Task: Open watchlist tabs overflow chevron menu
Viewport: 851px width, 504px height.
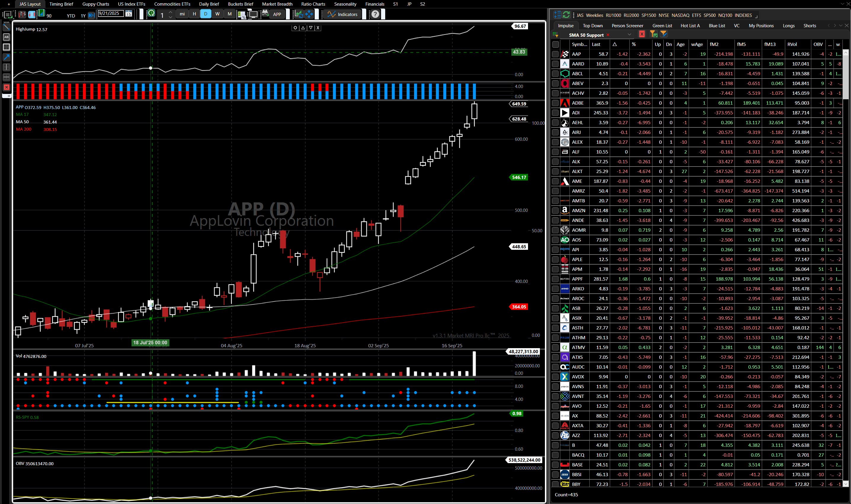Action: (840, 25)
